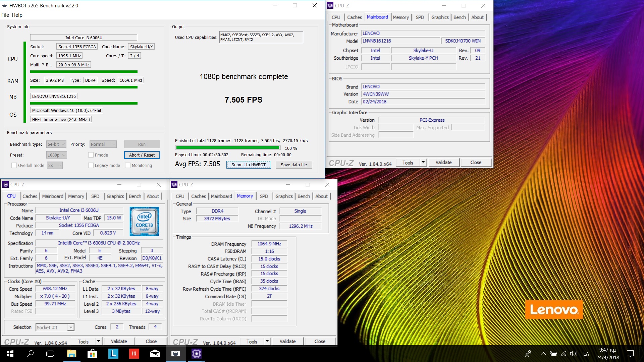Open the red app icon on taskbar
The height and width of the screenshot is (362, 644).
click(x=134, y=354)
